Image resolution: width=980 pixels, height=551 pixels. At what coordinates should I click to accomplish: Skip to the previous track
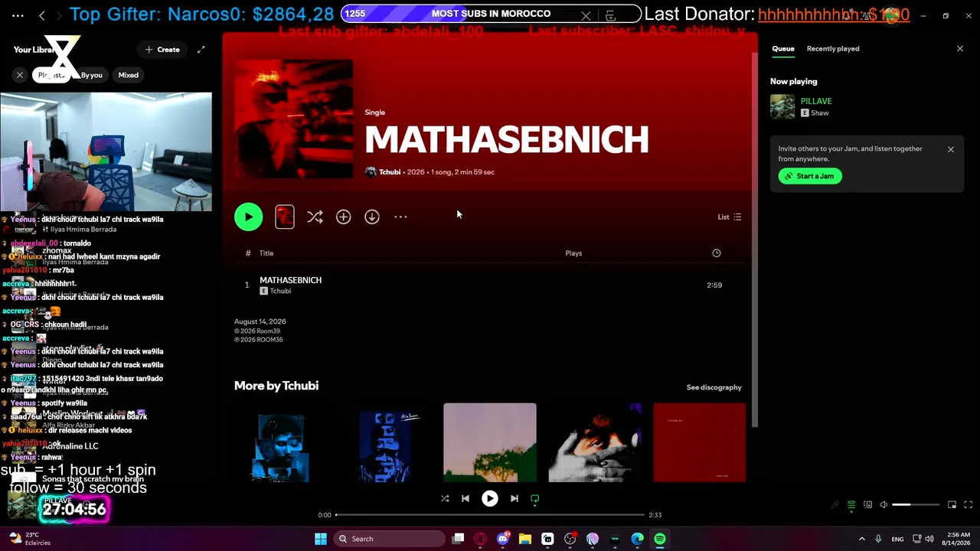(x=465, y=498)
